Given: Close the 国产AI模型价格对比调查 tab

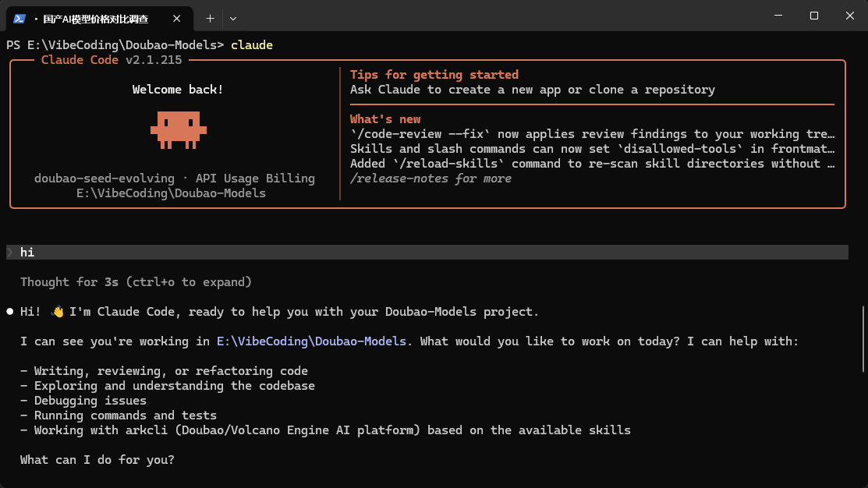Looking at the screenshot, I should pos(176,19).
